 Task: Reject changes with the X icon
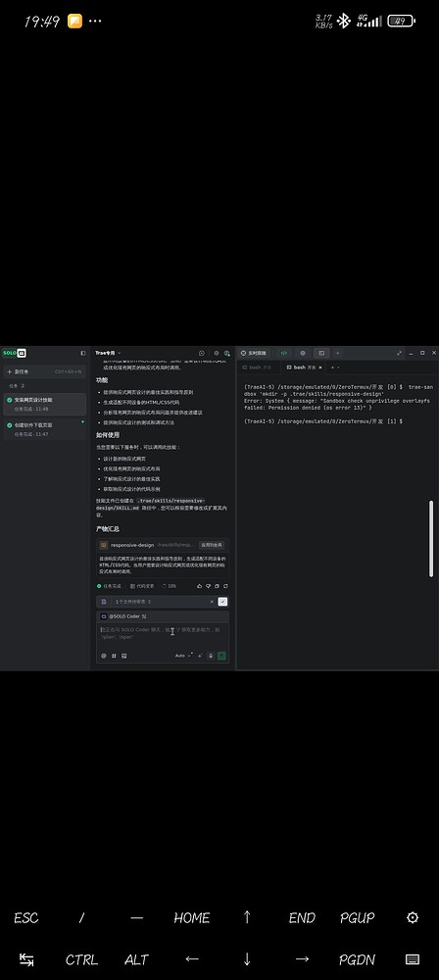click(x=212, y=602)
